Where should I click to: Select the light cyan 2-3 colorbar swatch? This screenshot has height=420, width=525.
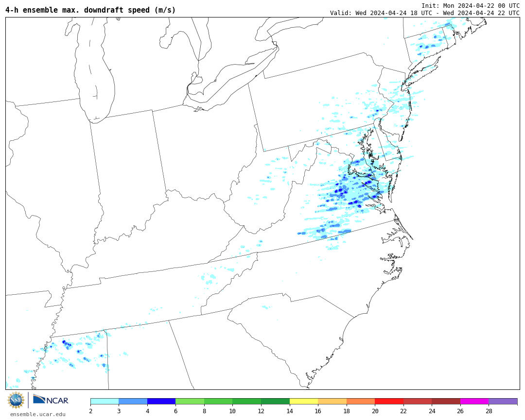pos(105,402)
